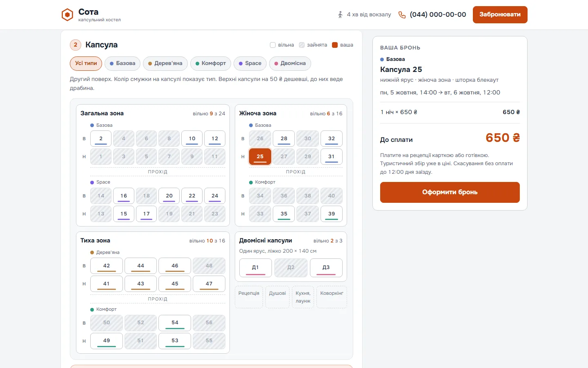The image size is (588, 368).
Task: Choose Комфорт capsule 49
Action: point(107,341)
